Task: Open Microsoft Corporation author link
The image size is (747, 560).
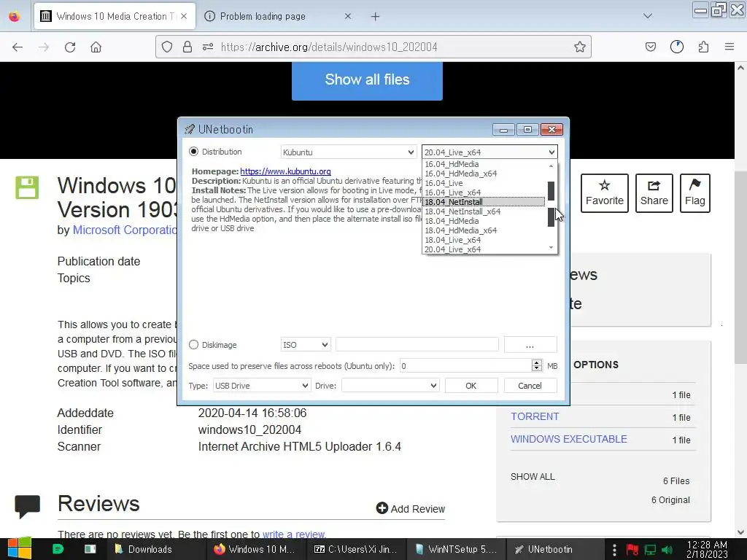Action: (x=125, y=230)
